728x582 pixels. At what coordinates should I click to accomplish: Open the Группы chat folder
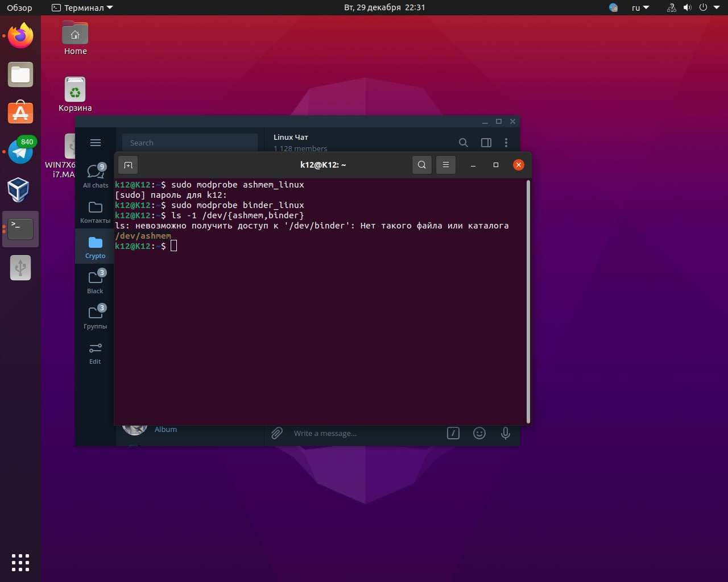pos(96,317)
